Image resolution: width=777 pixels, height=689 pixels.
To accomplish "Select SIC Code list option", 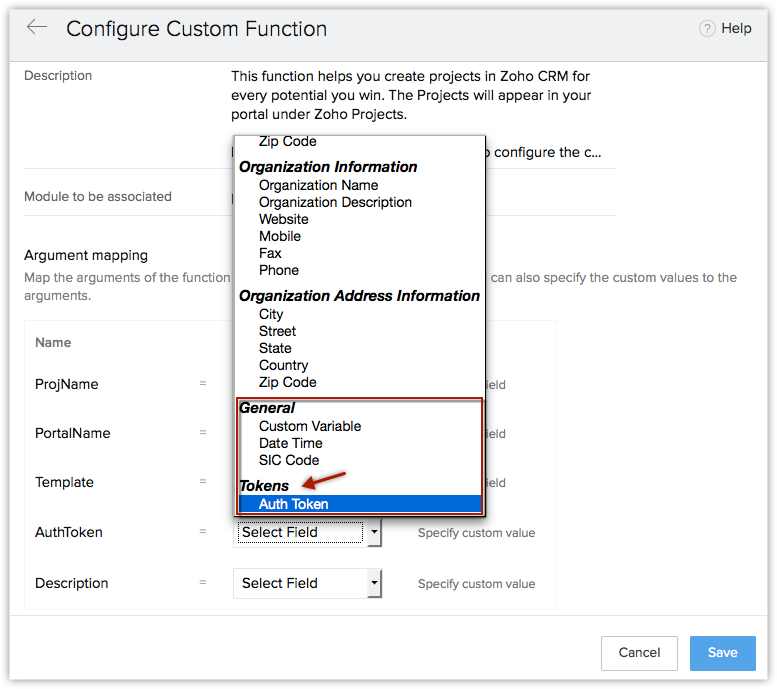I will [x=289, y=460].
